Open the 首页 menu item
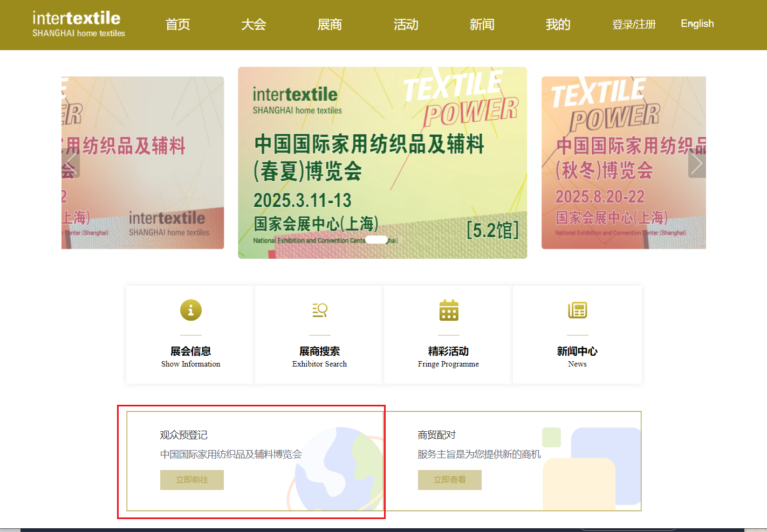This screenshot has width=767, height=532. (x=177, y=24)
